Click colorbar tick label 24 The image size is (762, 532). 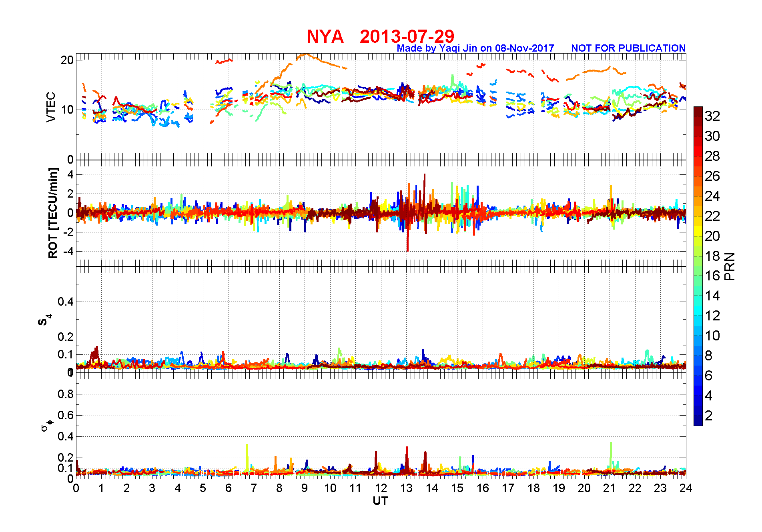pyautogui.click(x=712, y=196)
